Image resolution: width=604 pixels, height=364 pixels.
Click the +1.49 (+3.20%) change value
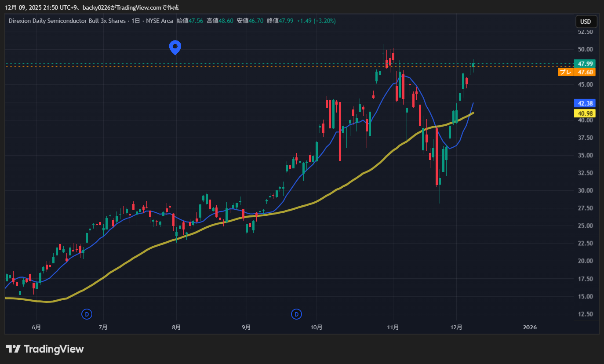[316, 21]
